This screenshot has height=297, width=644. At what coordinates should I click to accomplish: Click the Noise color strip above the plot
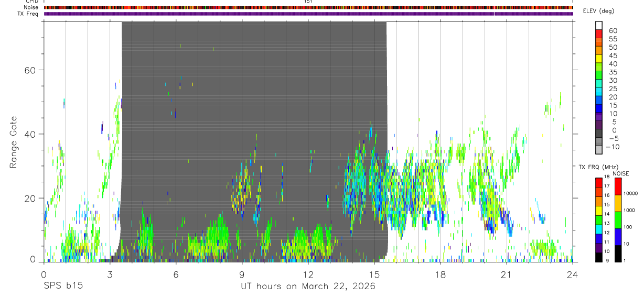click(308, 7)
